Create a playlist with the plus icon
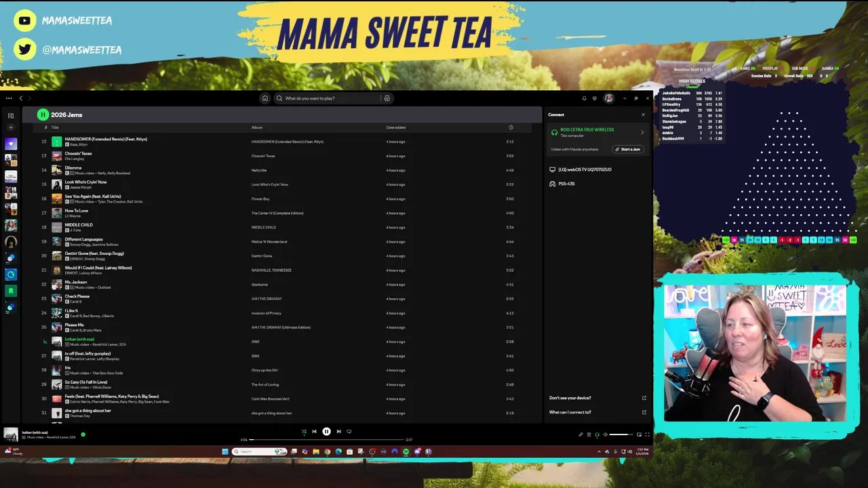 click(10, 127)
